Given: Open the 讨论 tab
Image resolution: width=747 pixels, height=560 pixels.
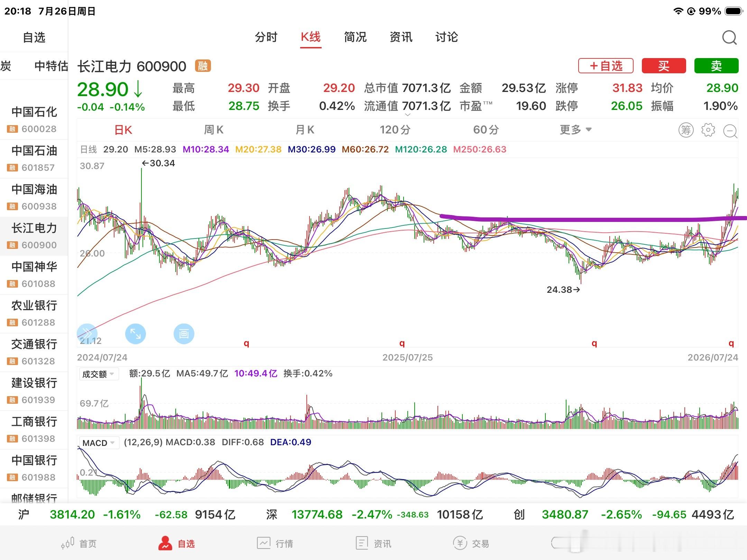Looking at the screenshot, I should tap(446, 37).
